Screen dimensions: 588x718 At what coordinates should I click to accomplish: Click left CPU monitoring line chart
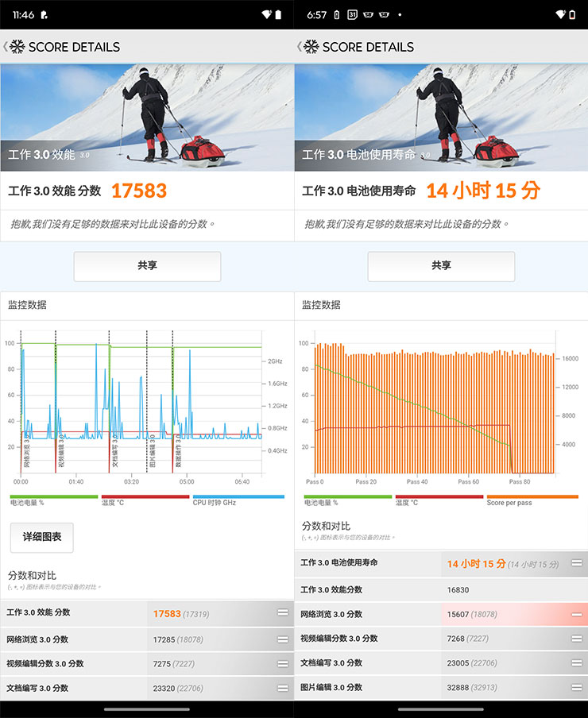(x=141, y=403)
